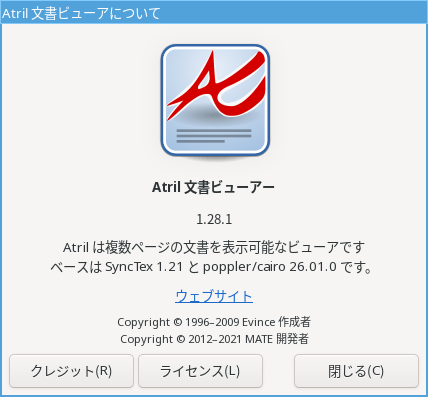
Task: Click the Atril document viewer logo icon
Action: tap(215, 100)
